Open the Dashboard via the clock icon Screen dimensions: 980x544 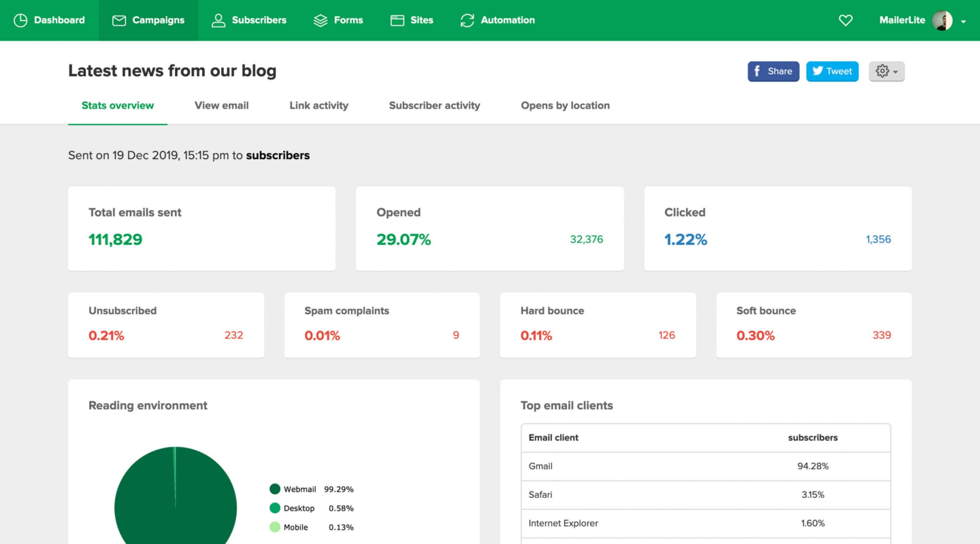[x=21, y=20]
